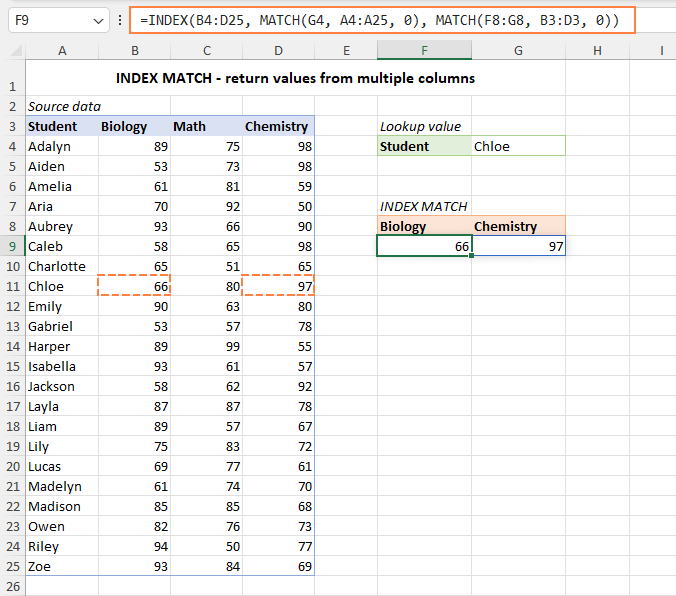Select the 'Adalyn' cell

(62, 147)
